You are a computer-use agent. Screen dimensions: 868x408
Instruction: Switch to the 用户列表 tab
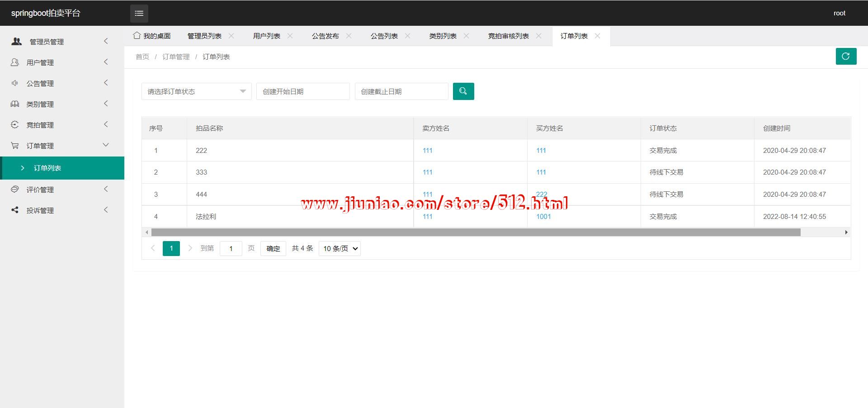(x=266, y=36)
